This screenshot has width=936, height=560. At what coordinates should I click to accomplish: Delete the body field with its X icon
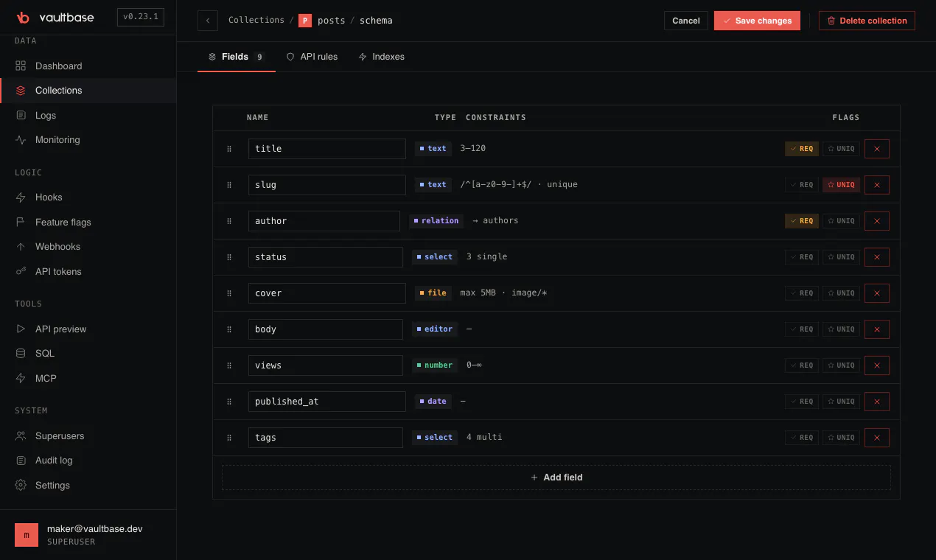point(877,329)
